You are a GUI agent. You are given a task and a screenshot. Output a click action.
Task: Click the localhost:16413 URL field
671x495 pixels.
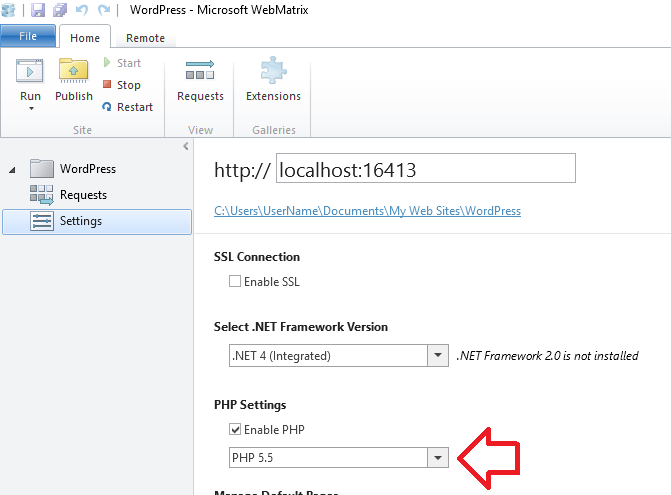tap(426, 169)
